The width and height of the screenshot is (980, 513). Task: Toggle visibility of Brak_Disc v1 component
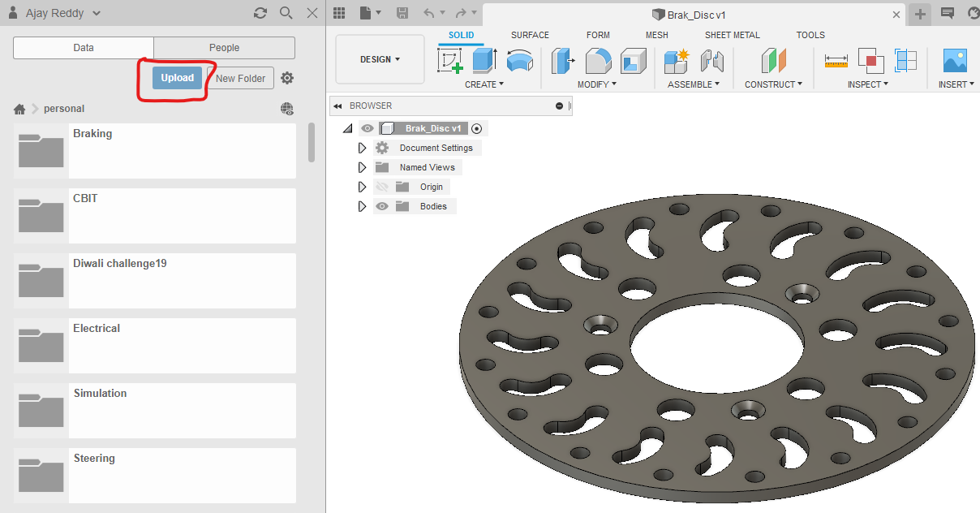coord(367,128)
